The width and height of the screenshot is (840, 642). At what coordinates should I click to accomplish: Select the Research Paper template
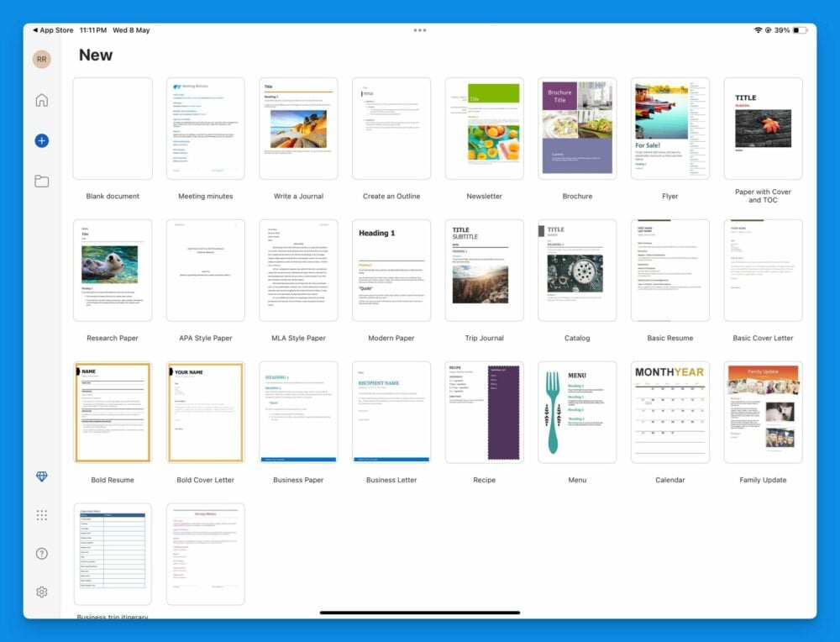tap(113, 271)
